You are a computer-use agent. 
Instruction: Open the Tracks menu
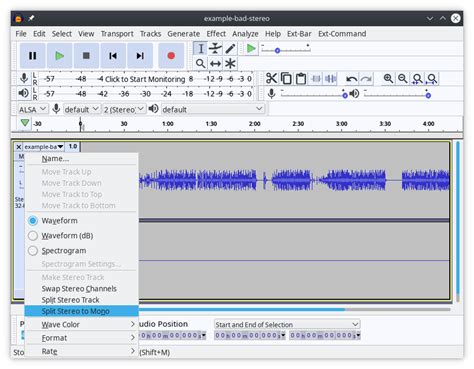coord(150,34)
